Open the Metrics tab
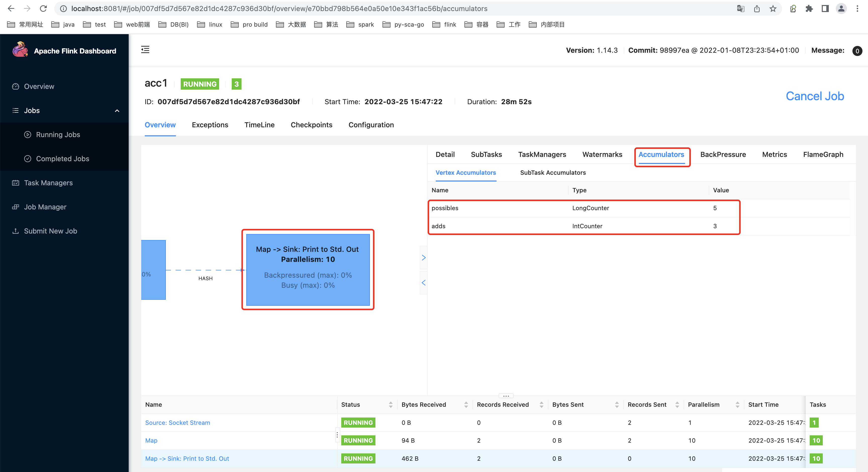 775,154
